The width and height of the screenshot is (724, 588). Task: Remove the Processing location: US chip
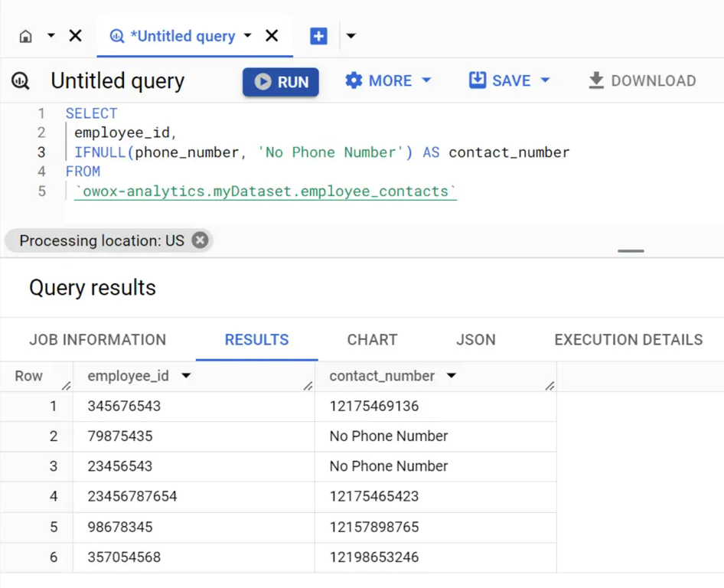click(200, 240)
